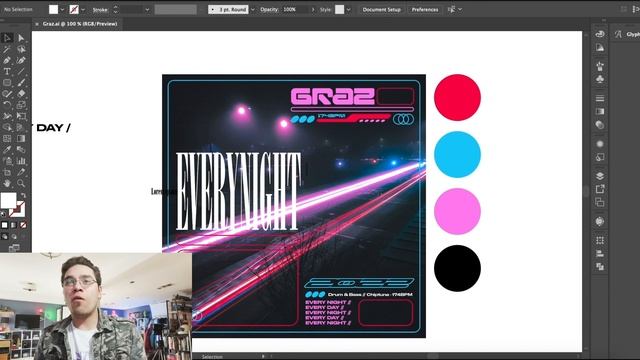The image size is (640, 360).
Task: Select the Line Segment tool
Action: 21,71
